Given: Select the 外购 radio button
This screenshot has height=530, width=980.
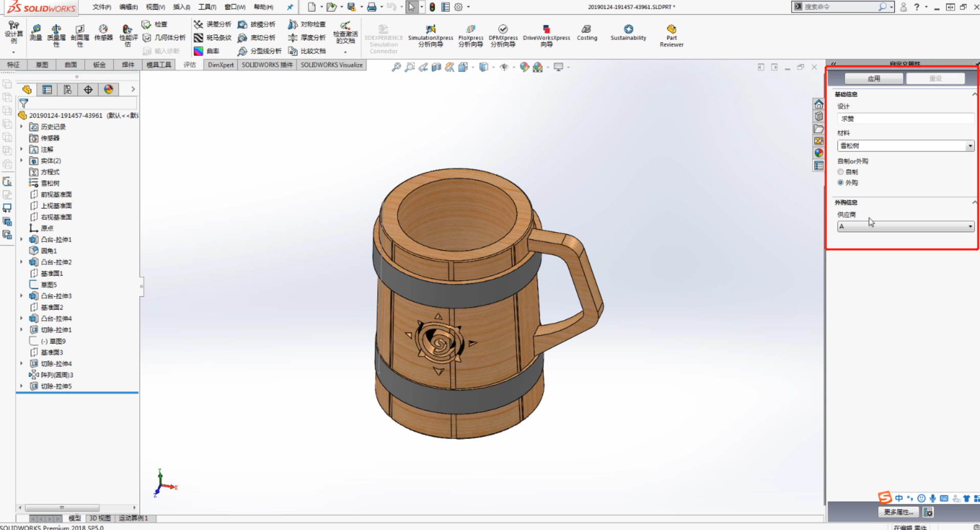Looking at the screenshot, I should pos(841,183).
